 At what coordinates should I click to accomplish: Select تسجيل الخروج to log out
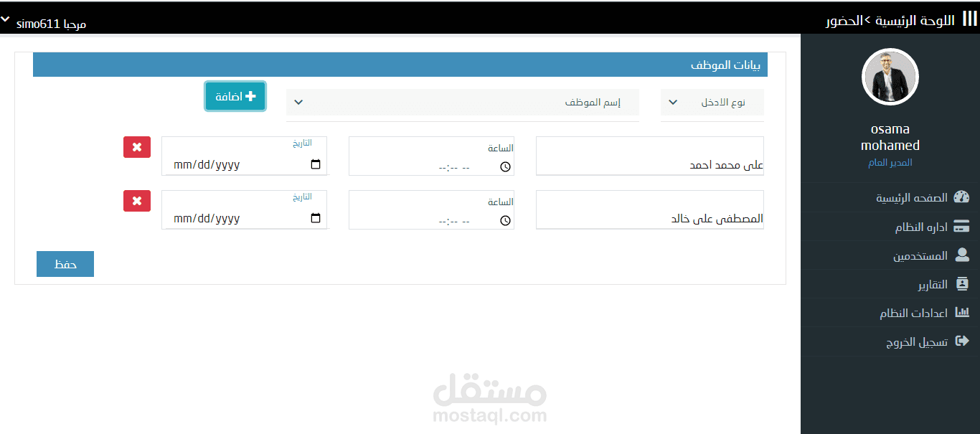[x=890, y=341]
